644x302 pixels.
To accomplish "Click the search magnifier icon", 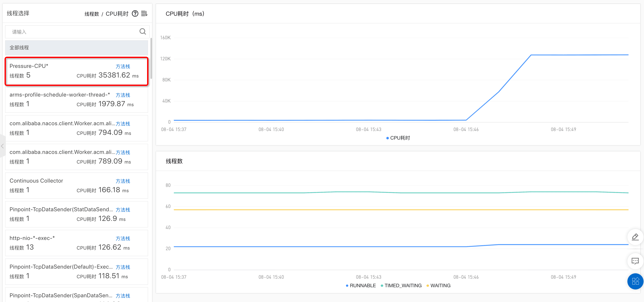I will [142, 31].
